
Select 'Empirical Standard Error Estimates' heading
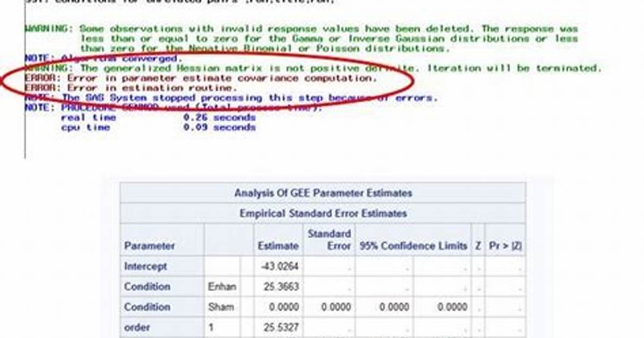323,214
